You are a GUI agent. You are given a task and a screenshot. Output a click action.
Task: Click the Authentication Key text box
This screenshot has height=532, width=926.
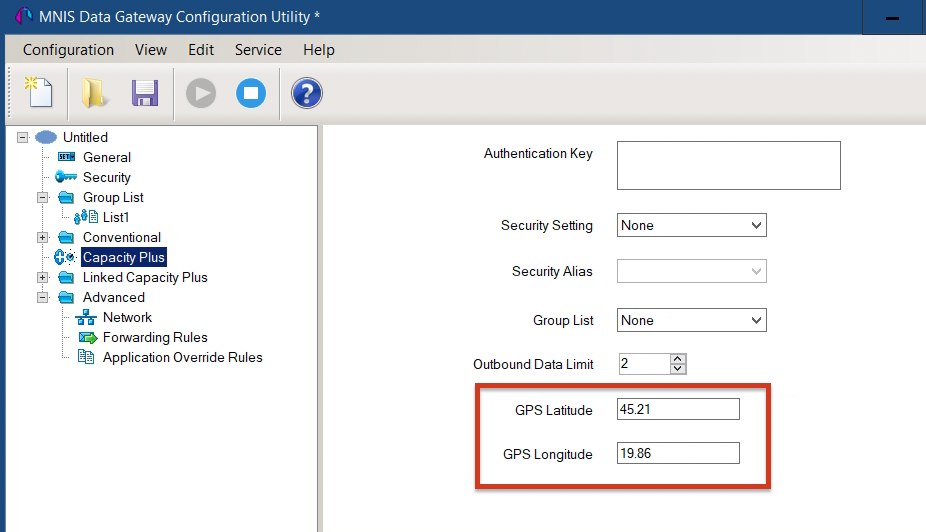[x=729, y=165]
